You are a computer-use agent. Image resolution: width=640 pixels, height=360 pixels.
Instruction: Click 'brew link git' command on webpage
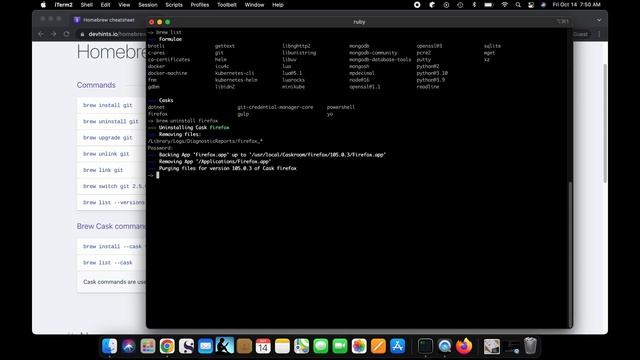103,170
